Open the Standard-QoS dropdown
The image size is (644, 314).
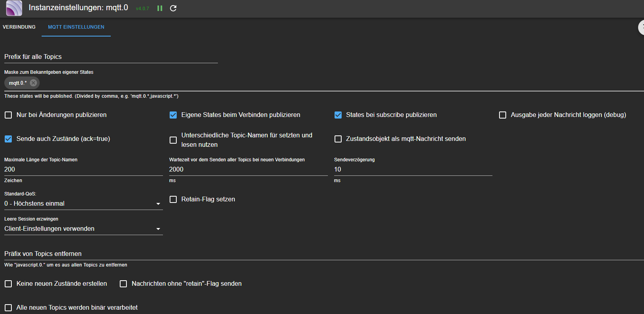coord(84,204)
